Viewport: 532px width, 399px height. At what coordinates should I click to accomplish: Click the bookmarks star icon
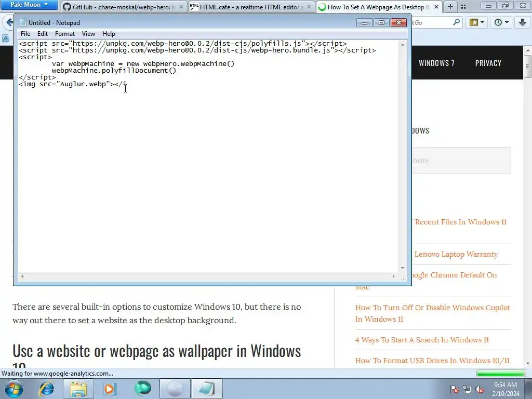474,22
